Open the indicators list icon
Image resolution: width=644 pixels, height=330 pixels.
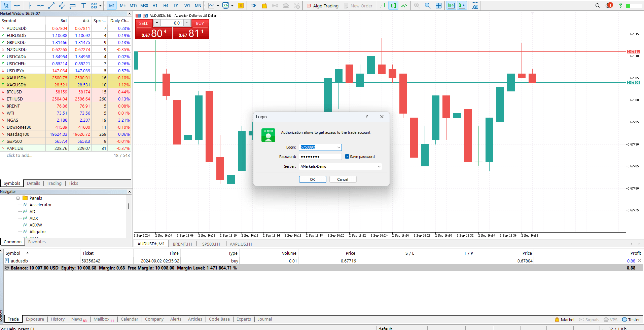(x=226, y=5)
